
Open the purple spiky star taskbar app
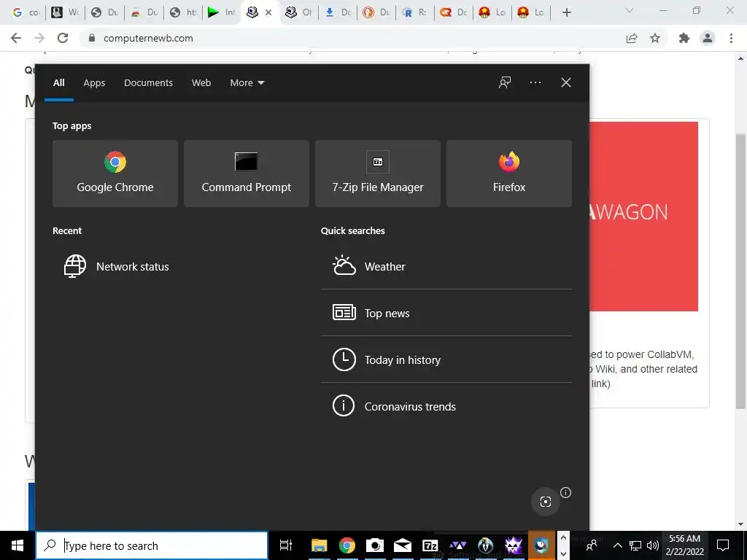(513, 545)
